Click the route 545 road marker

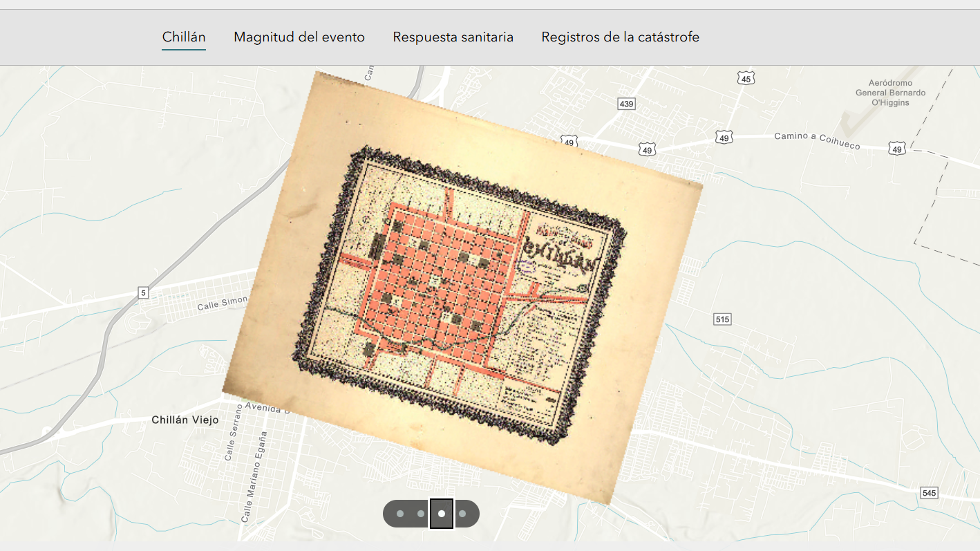point(930,493)
